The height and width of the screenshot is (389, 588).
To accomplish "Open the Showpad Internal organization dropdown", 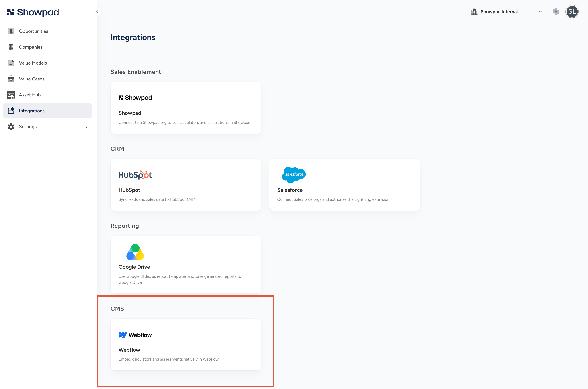I will [x=507, y=12].
